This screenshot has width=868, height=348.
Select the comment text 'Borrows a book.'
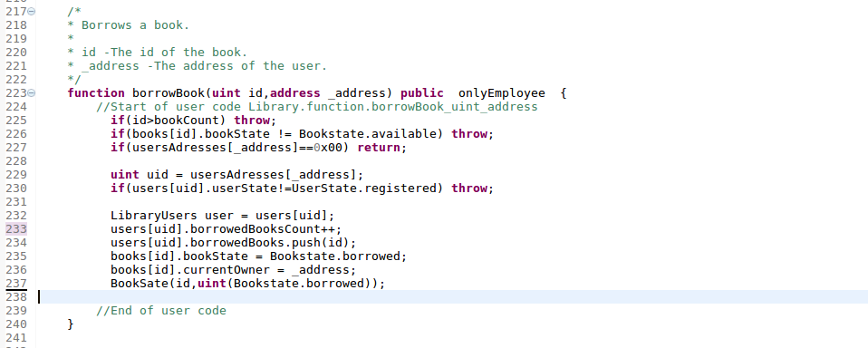[135, 24]
